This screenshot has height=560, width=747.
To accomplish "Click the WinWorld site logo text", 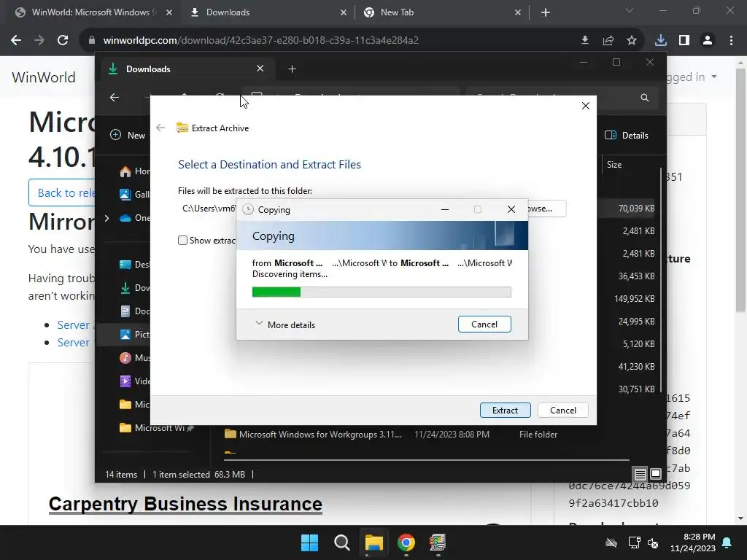I will pyautogui.click(x=43, y=77).
